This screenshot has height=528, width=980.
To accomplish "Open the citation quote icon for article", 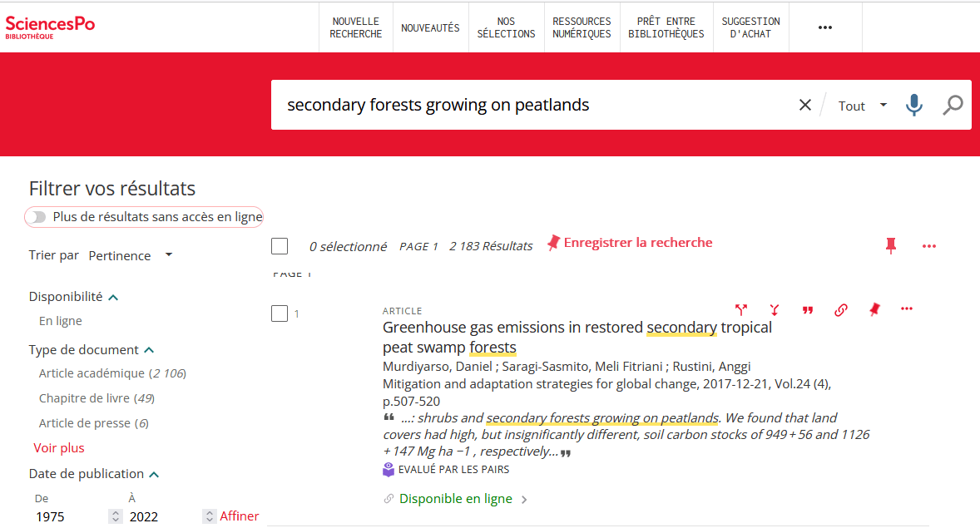I will [x=807, y=310].
